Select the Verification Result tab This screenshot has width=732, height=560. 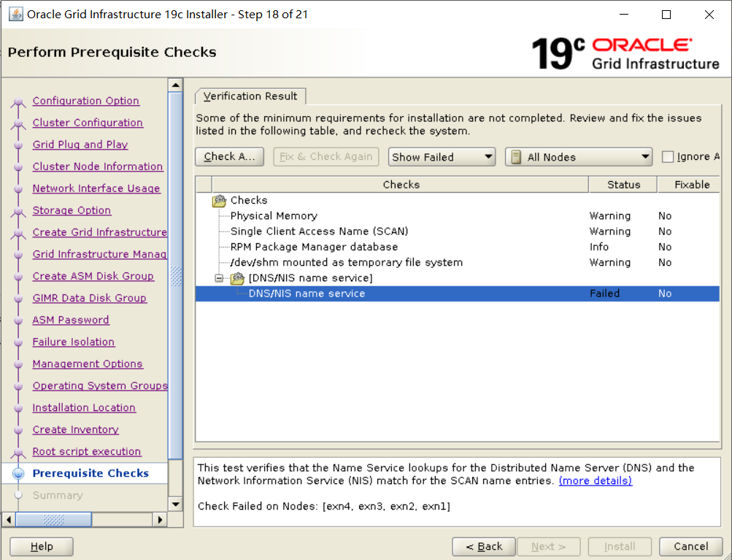pos(250,96)
